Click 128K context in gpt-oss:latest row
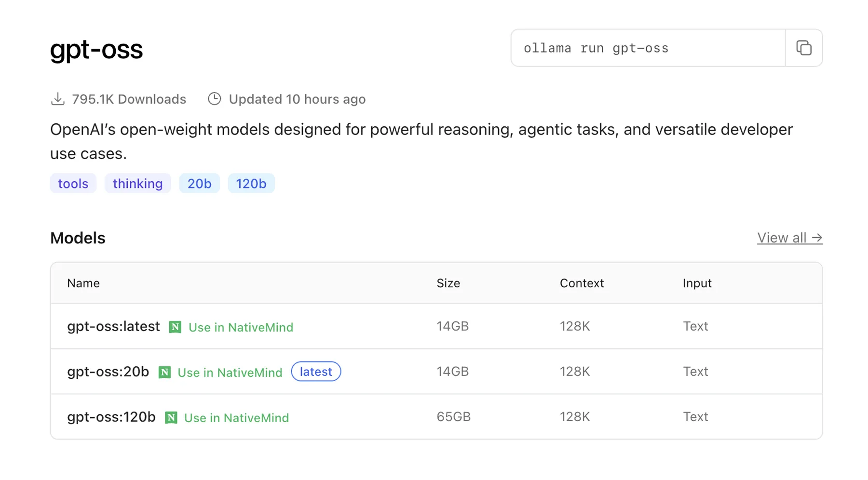868x480 pixels. (x=575, y=326)
